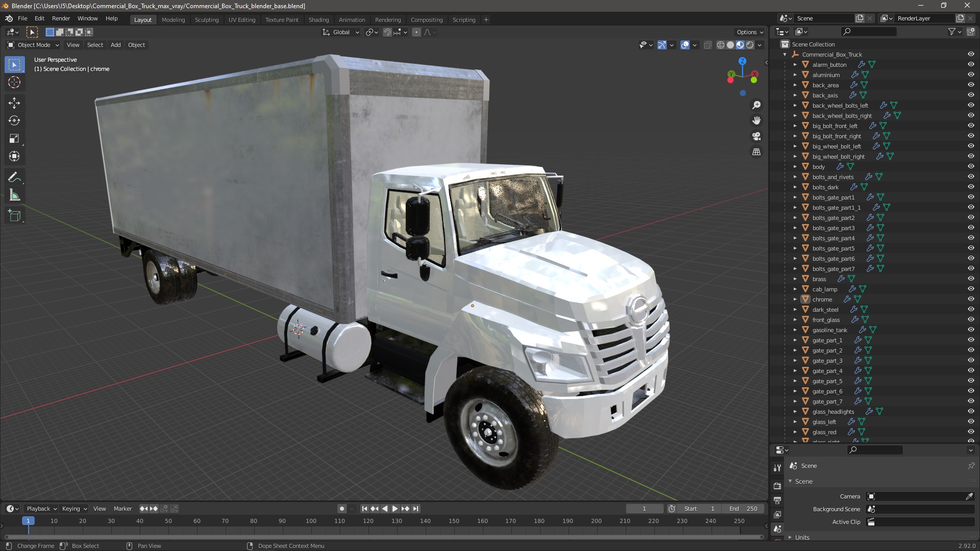Screen dimensions: 980x551
Task: Select the Transform tool
Action: point(14,157)
